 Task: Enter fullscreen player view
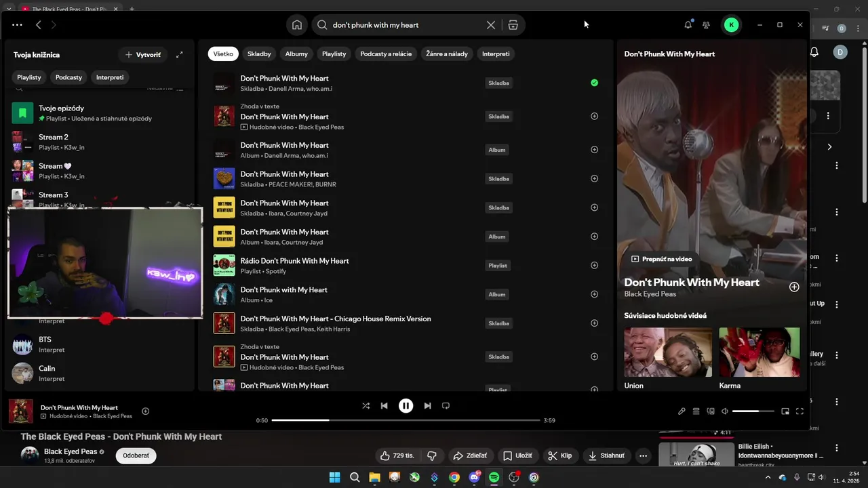[800, 411]
